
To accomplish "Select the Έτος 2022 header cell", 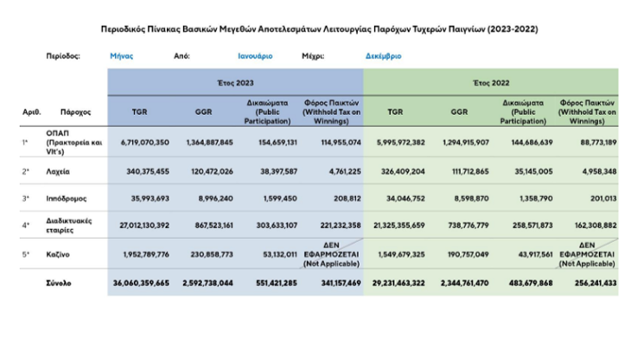I will pos(491,83).
